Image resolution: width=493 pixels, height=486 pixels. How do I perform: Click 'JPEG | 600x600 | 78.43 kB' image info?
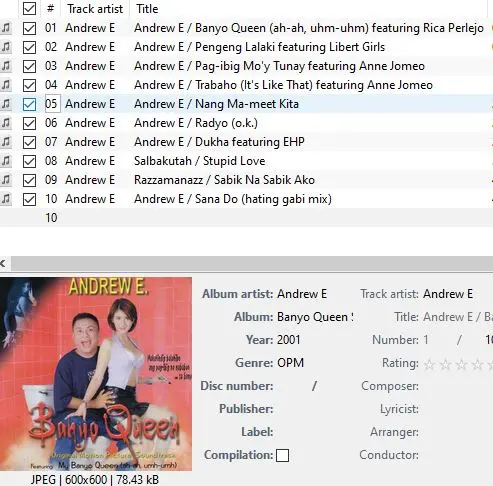click(x=95, y=480)
